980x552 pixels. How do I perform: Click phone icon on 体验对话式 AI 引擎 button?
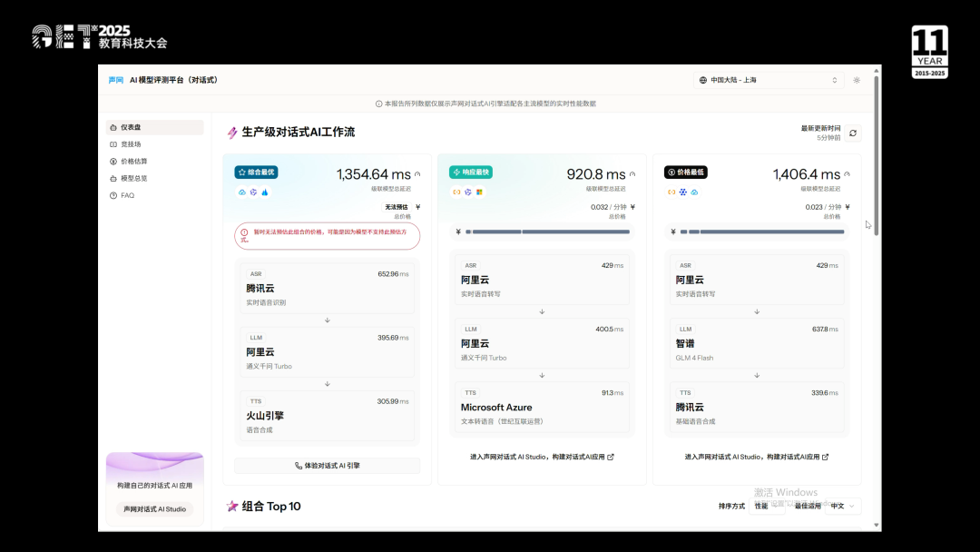pyautogui.click(x=299, y=466)
